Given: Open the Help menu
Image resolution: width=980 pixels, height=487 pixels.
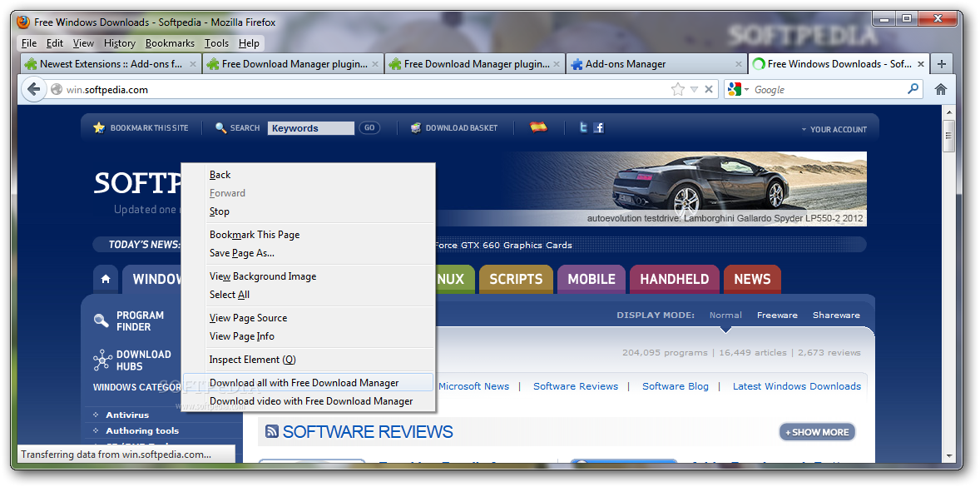Looking at the screenshot, I should point(249,43).
